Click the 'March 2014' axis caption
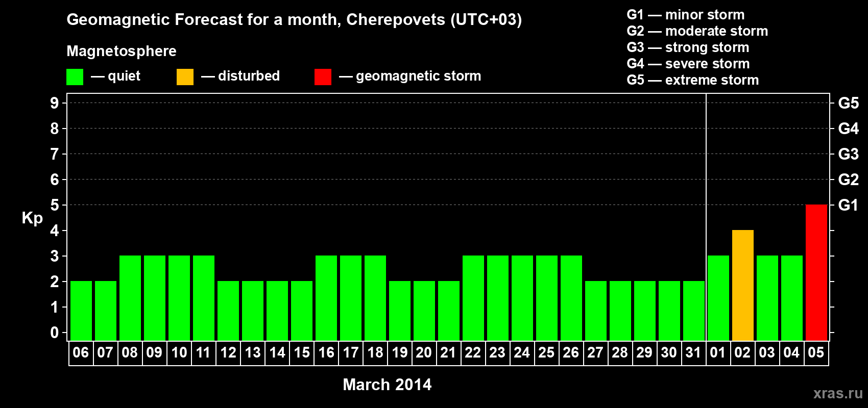Screen dimensions: 868x408 tap(387, 385)
